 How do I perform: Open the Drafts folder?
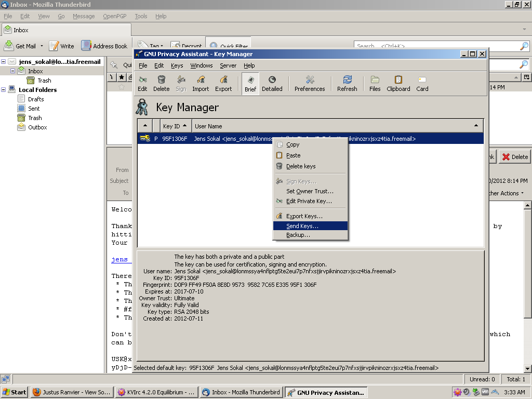pyautogui.click(x=36, y=99)
